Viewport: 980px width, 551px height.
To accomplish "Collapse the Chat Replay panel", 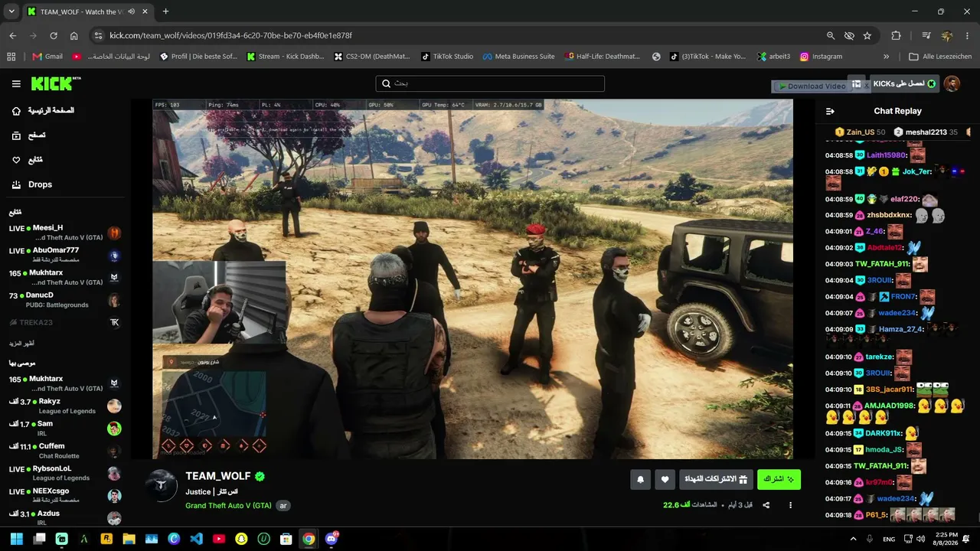I will click(x=830, y=111).
